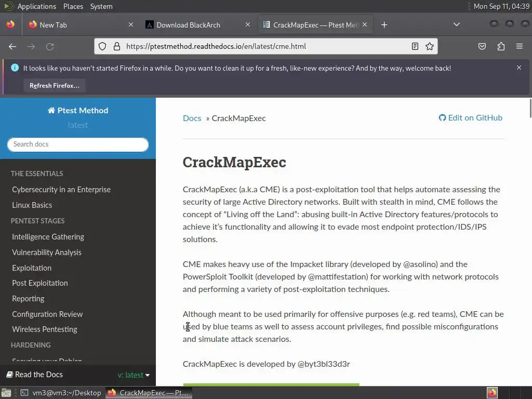Click the Ptest Method home icon link
The width and height of the screenshot is (532, 399).
[x=51, y=110]
